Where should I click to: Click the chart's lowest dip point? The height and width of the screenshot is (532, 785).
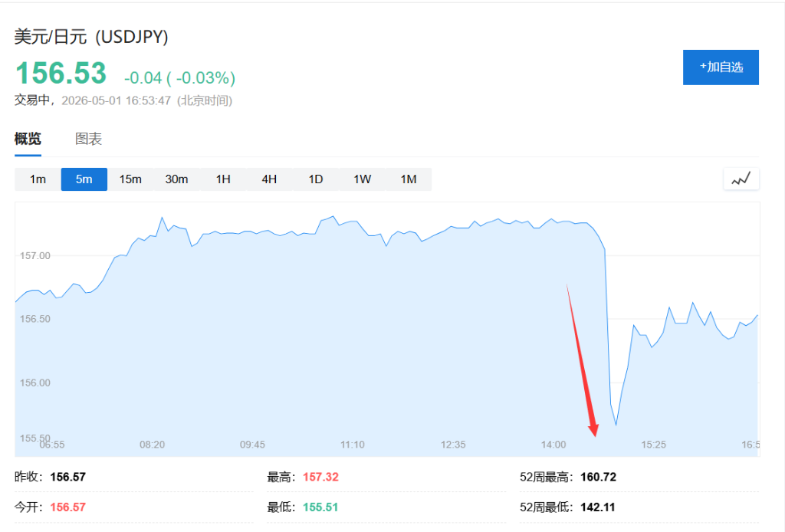pos(616,425)
